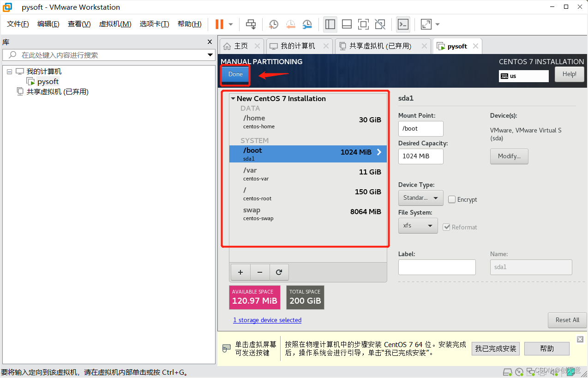Click the hard disk status bar icon
Image resolution: width=588 pixels, height=378 pixels.
[507, 372]
